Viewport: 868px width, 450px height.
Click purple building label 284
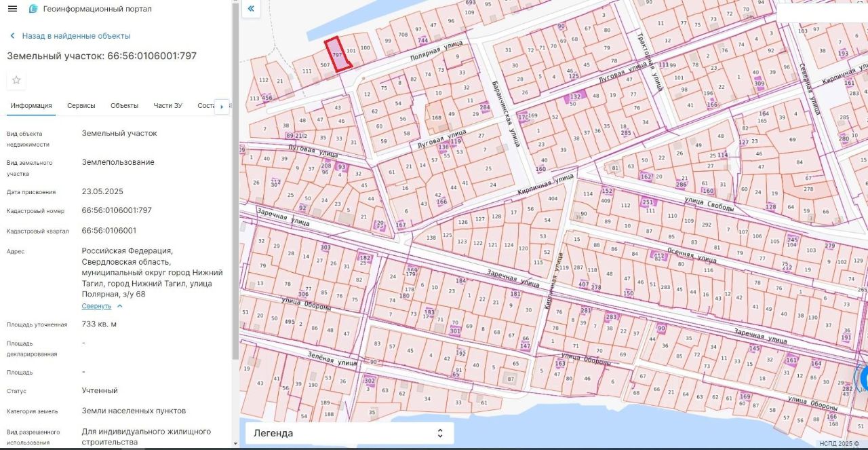pos(484,107)
